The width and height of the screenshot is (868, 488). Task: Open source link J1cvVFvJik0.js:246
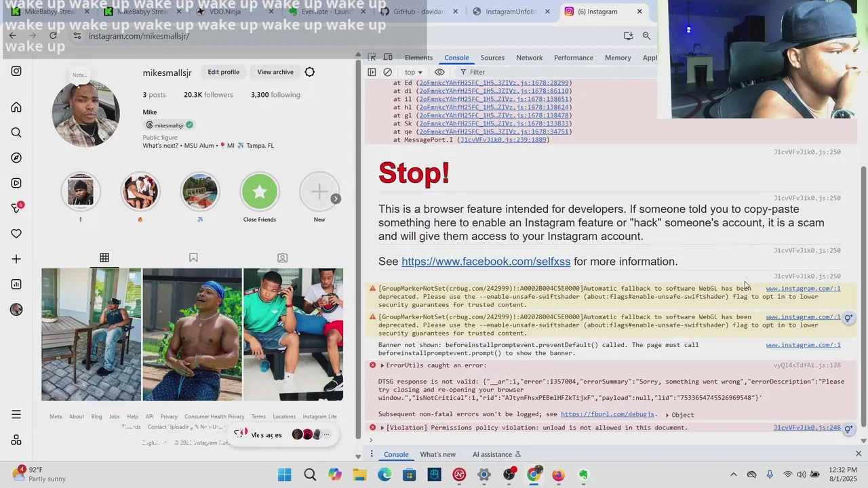pos(807,428)
